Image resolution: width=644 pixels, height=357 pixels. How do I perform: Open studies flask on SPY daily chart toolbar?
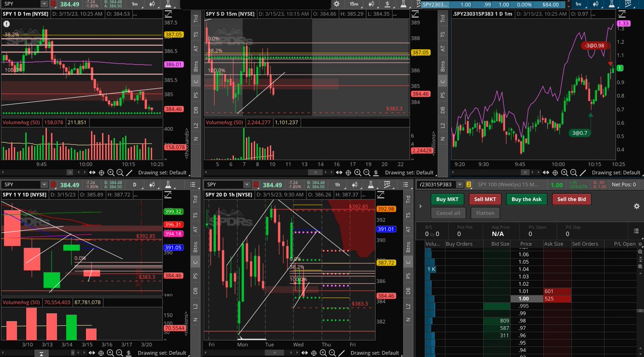pyautogui.click(x=168, y=185)
